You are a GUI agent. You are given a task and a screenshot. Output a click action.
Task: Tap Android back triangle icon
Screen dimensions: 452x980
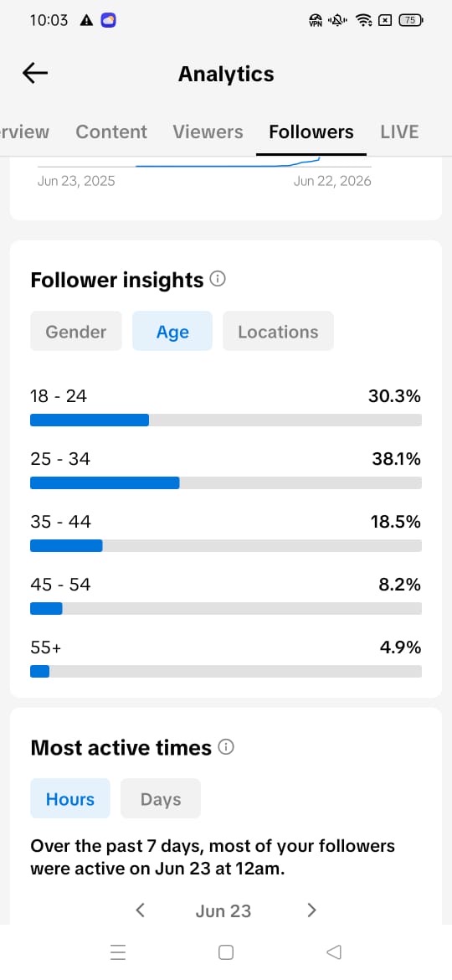pos(334,952)
